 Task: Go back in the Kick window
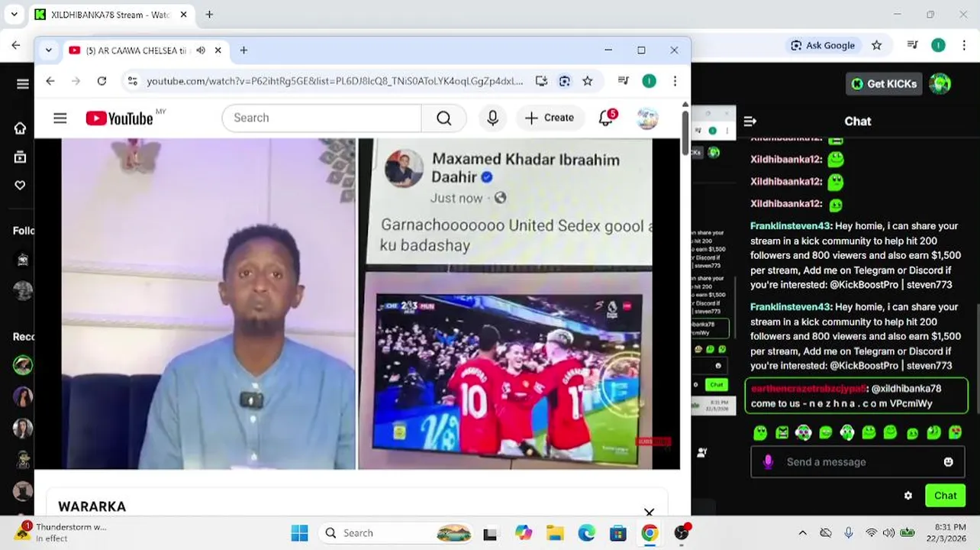[16, 45]
